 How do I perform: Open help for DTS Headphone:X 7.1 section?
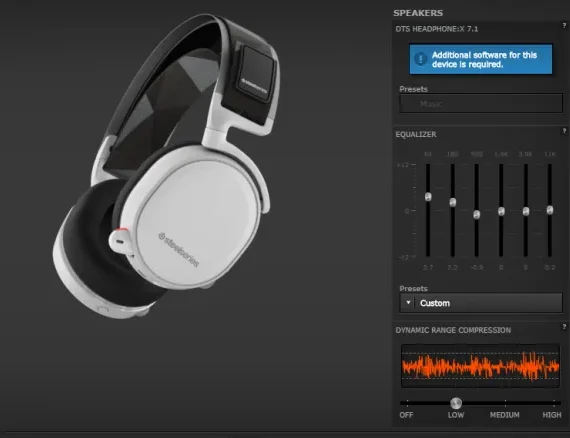[564, 25]
